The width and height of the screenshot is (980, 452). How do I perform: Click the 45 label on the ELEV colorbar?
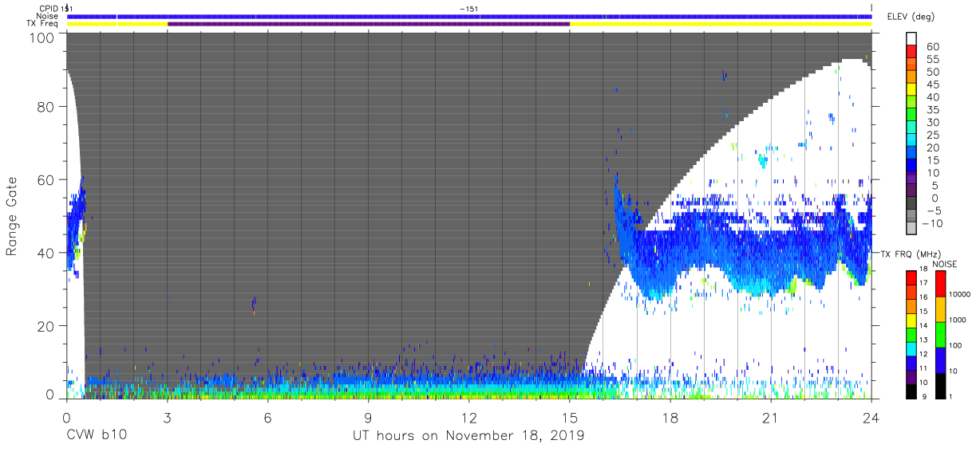tap(932, 85)
